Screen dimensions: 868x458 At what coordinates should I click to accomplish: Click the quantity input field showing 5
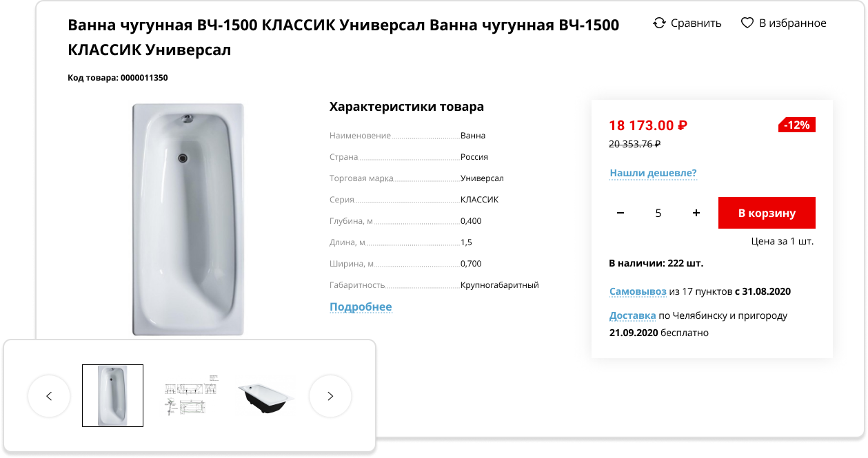[658, 213]
